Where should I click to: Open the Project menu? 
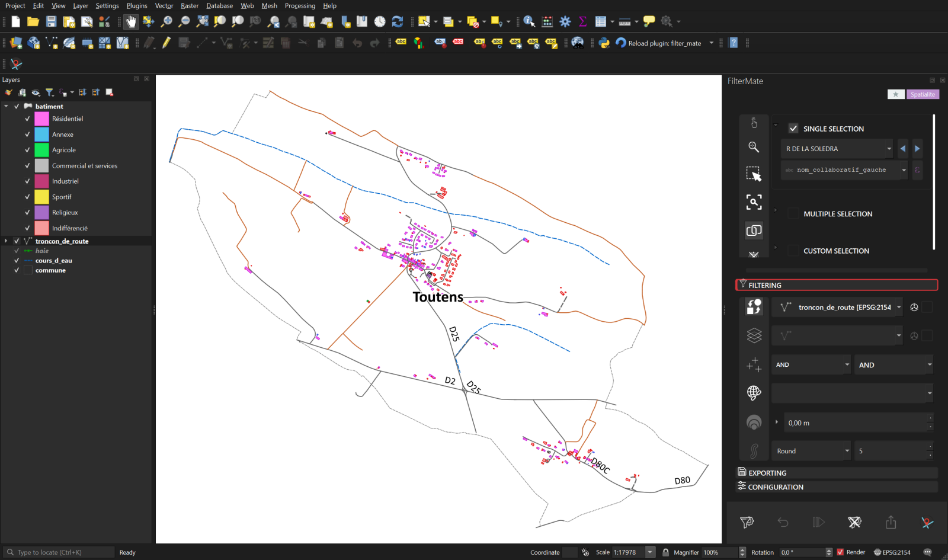point(15,6)
